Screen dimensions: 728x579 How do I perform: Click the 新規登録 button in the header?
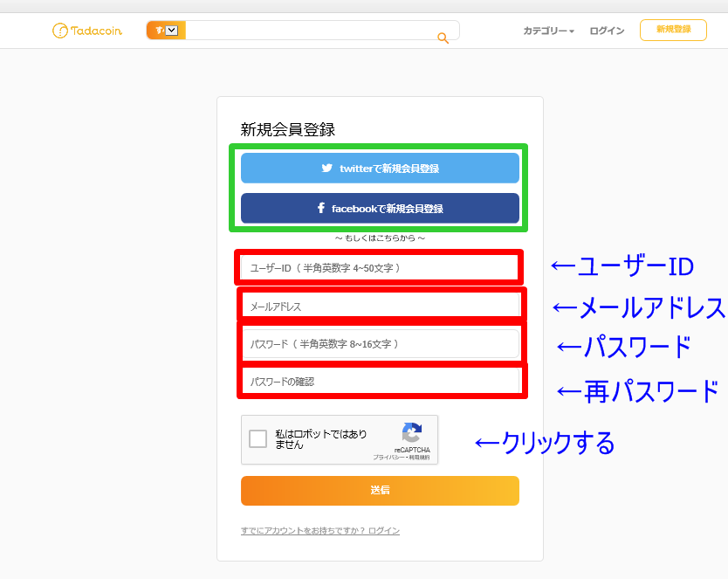point(673,30)
